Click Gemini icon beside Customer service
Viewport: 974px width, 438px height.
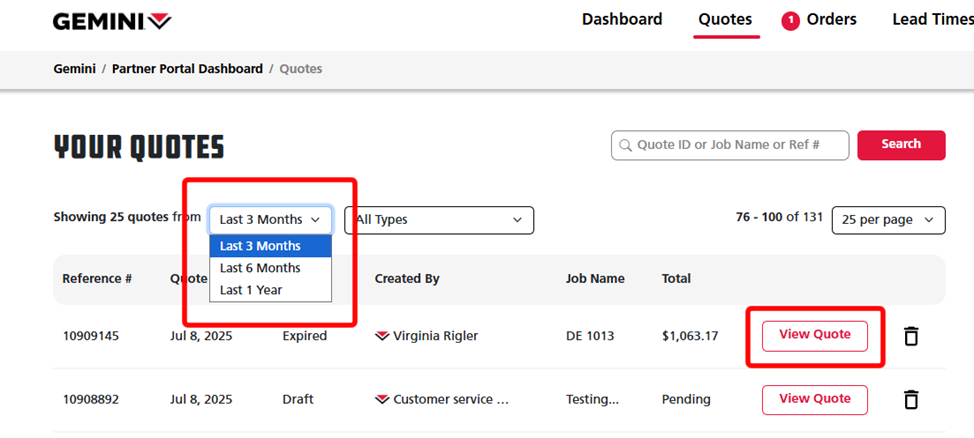pyautogui.click(x=382, y=400)
